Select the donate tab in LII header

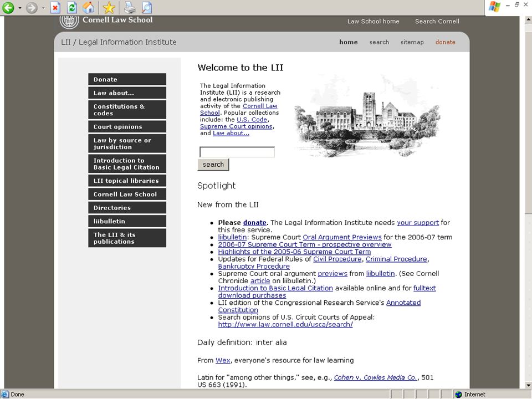pos(445,42)
